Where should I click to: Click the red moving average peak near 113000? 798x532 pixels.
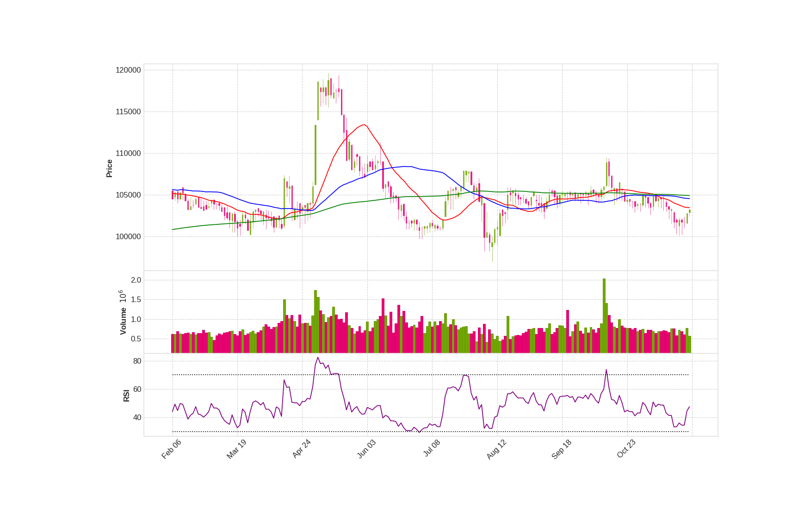click(x=365, y=125)
